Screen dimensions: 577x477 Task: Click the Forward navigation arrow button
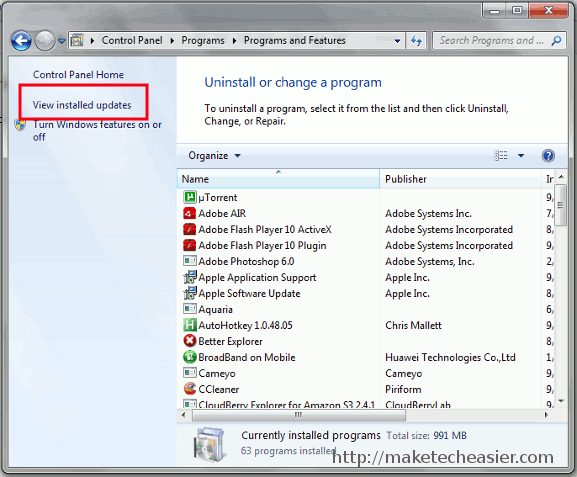click(x=45, y=40)
